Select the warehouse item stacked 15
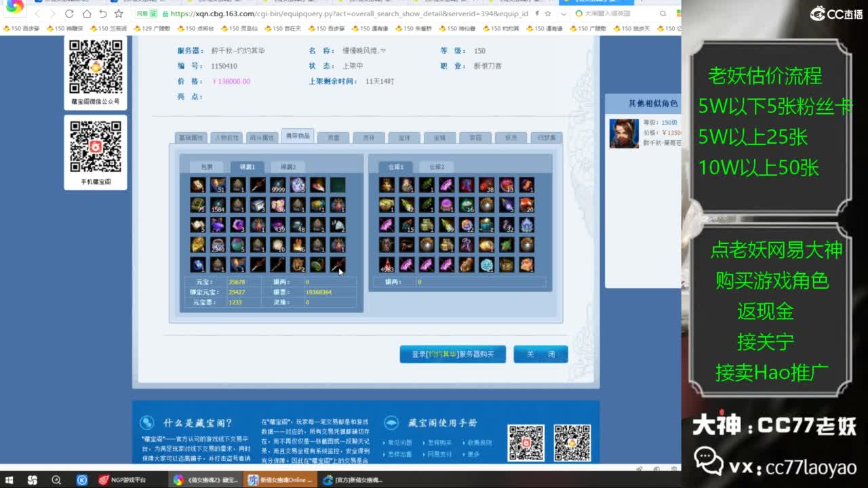 tap(406, 225)
